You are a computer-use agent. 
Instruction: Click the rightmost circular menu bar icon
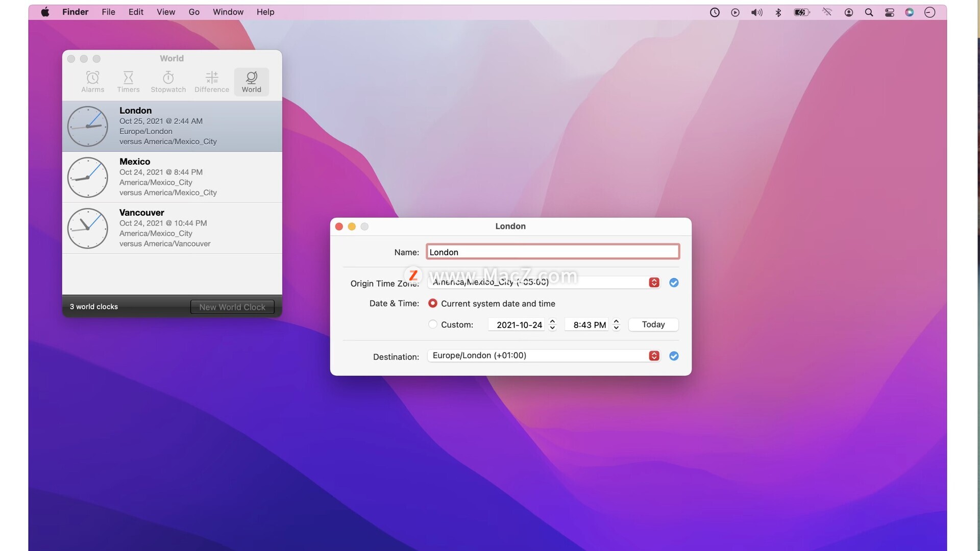(930, 12)
